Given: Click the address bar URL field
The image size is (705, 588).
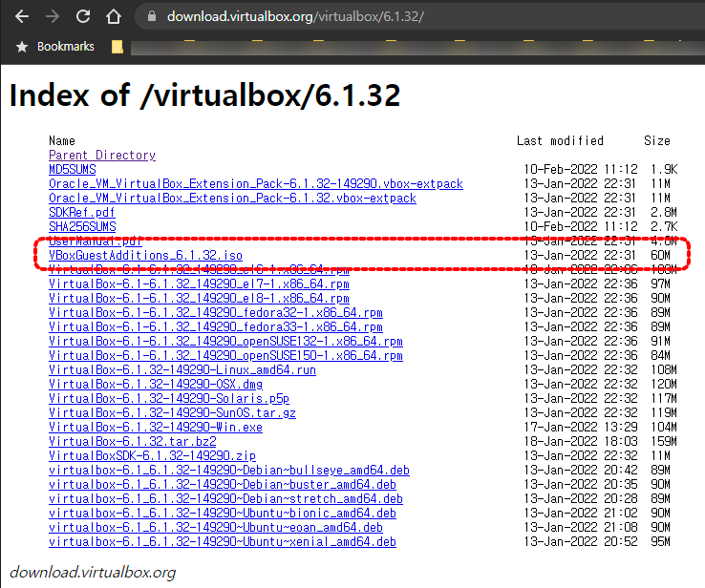Looking at the screenshot, I should click(x=420, y=16).
